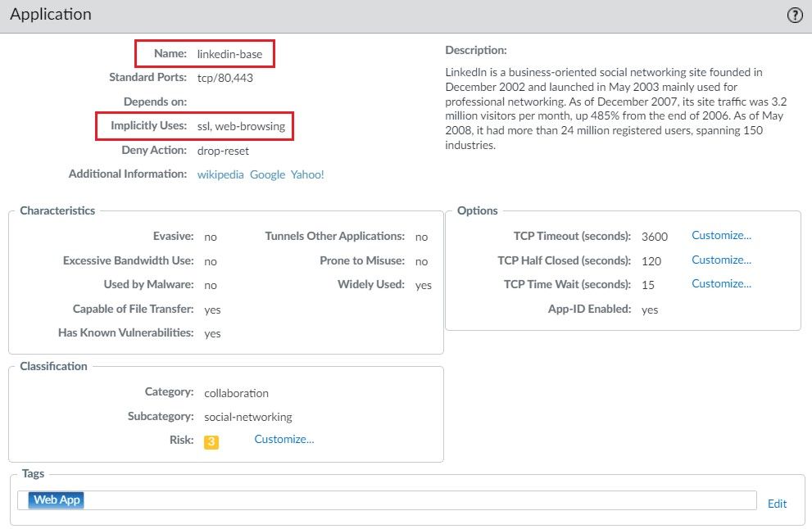Click the LinkedIn description paragraph

click(615, 109)
